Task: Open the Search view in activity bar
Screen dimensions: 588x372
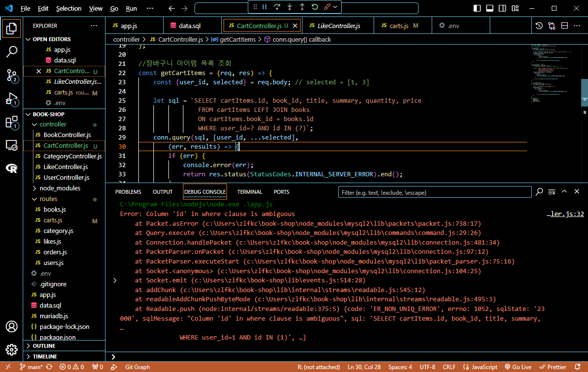Action: coord(12,52)
